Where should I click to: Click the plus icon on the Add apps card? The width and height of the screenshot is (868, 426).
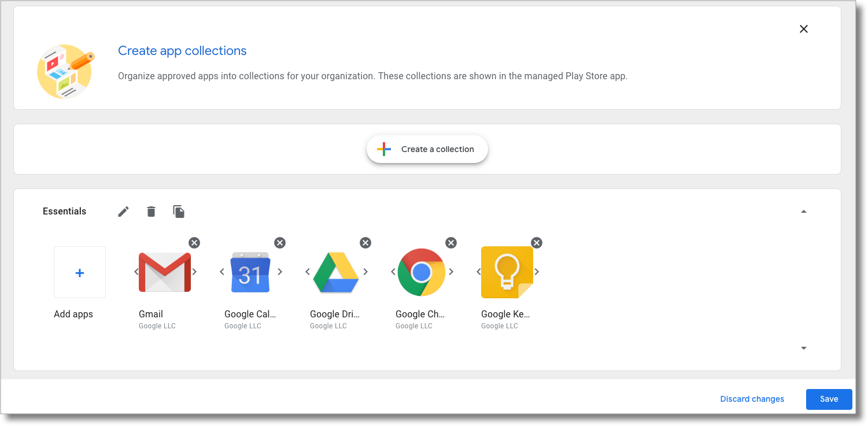click(x=79, y=272)
